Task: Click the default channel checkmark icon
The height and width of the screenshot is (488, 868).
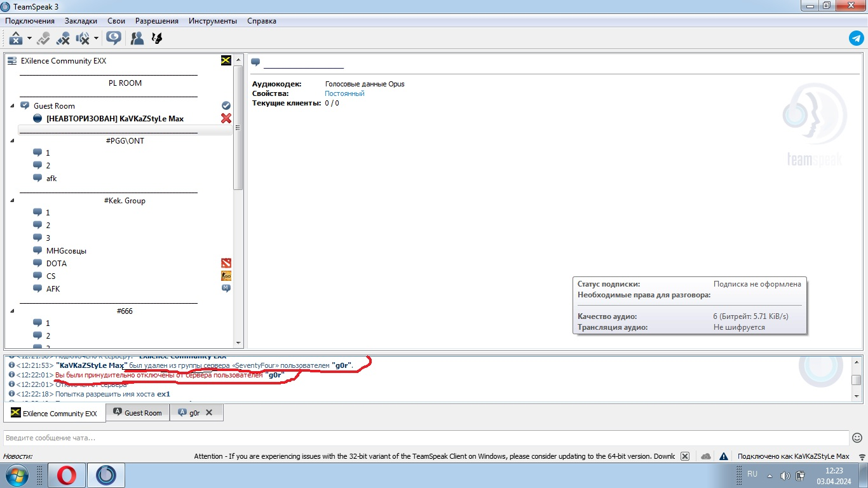Action: [x=226, y=105]
